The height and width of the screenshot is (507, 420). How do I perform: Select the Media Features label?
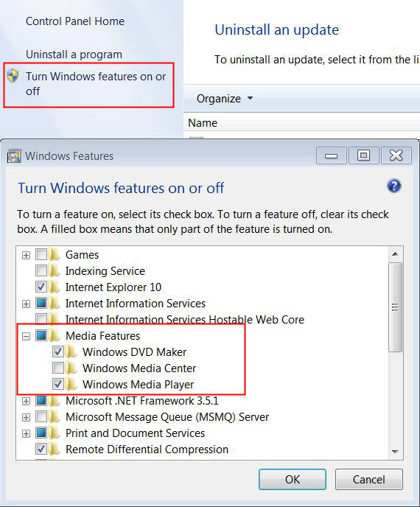103,335
